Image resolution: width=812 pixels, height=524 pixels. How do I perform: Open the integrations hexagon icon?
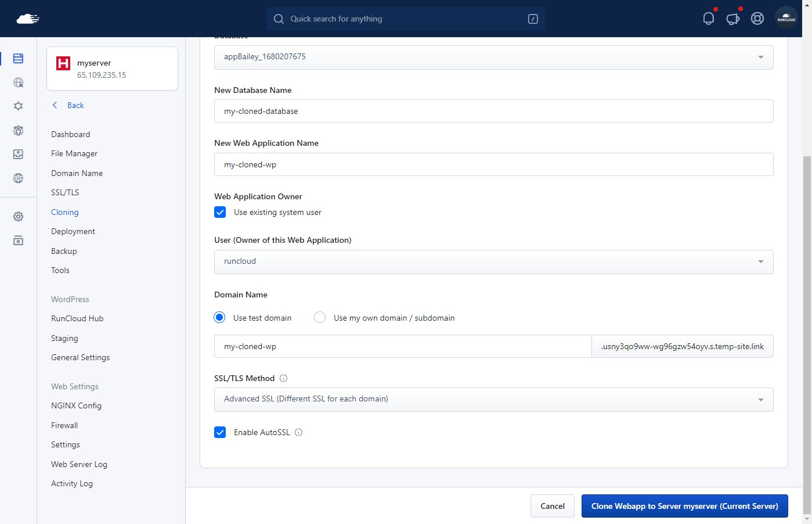18,106
